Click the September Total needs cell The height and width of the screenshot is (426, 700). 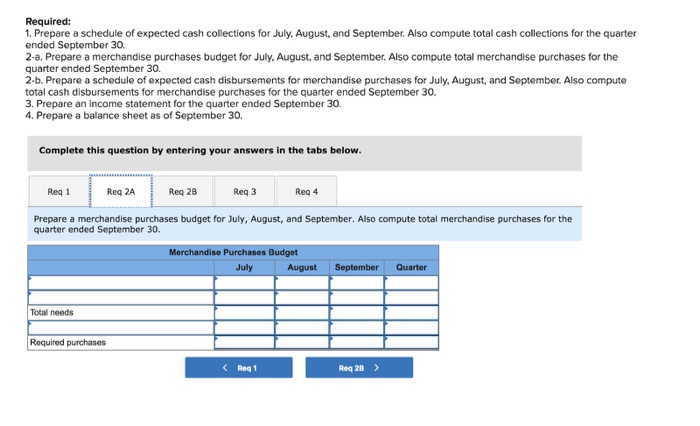[x=357, y=313]
